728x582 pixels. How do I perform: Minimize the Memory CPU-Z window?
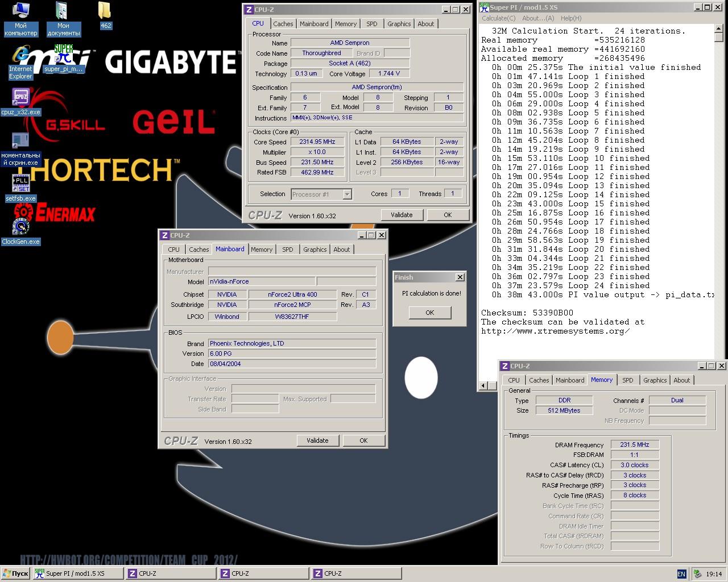701,366
